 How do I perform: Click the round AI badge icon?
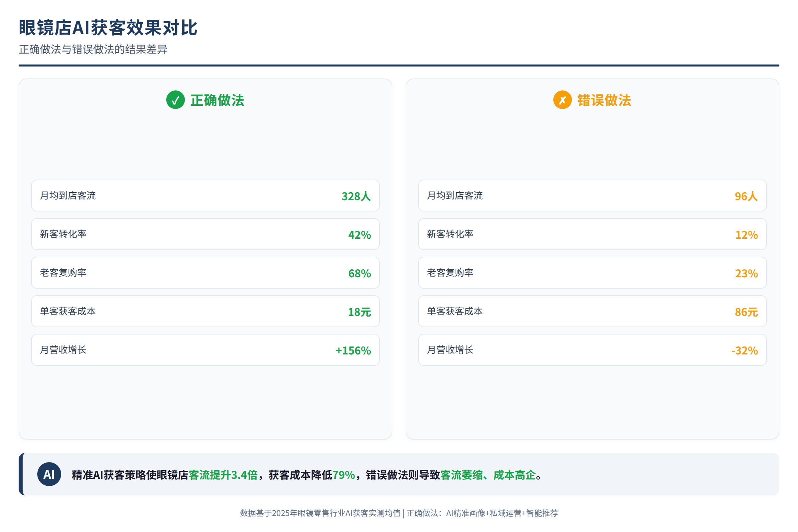click(49, 474)
